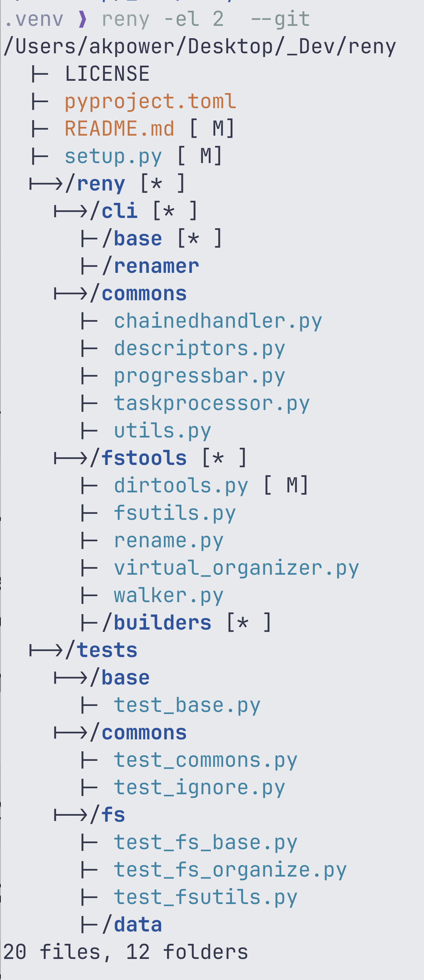This screenshot has width=424, height=980.
Task: Select the chainedhandler.py file
Action: pyautogui.click(x=218, y=321)
